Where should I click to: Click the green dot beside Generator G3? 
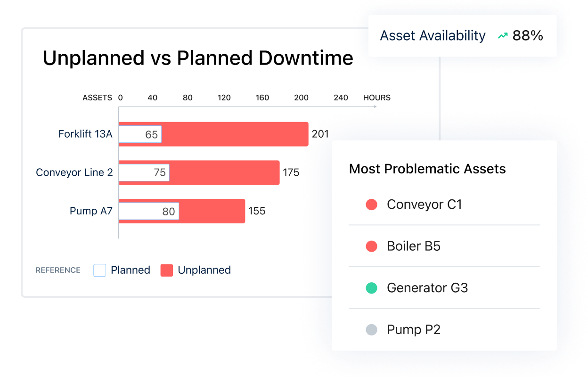tap(372, 288)
